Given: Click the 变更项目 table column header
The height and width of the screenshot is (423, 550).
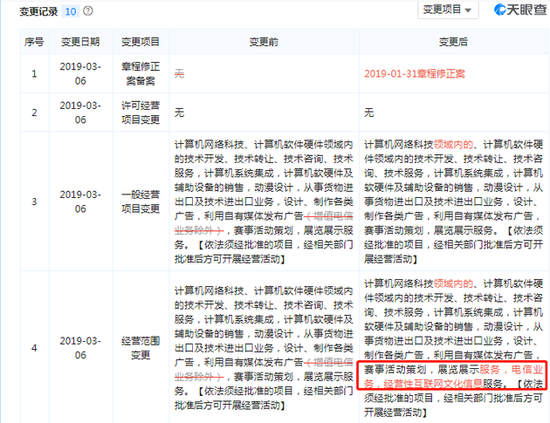Looking at the screenshot, I should point(140,42).
